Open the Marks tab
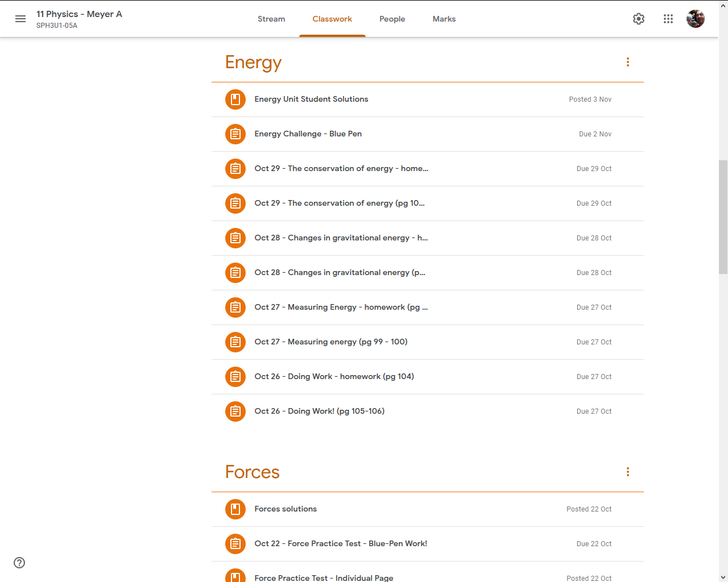The height and width of the screenshot is (582, 728). pyautogui.click(x=444, y=19)
